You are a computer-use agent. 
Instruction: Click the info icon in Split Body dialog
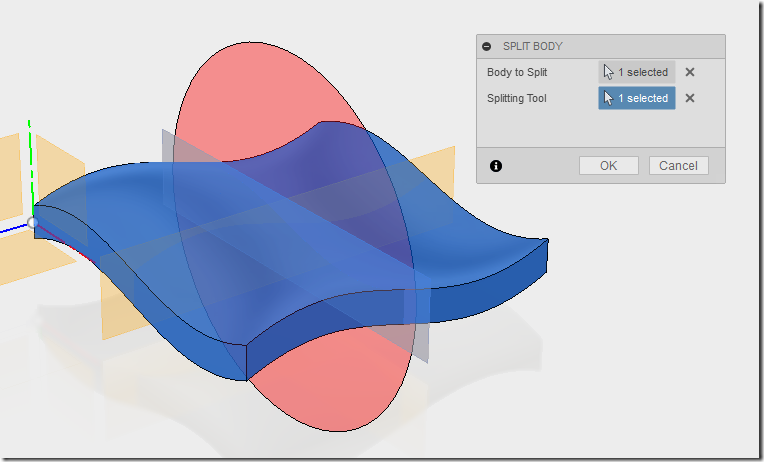coord(496,166)
